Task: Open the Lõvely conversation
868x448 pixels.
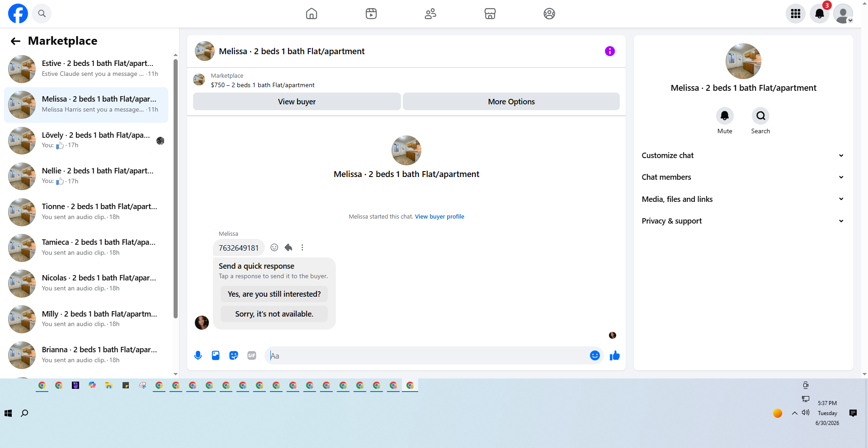Action: click(86, 140)
